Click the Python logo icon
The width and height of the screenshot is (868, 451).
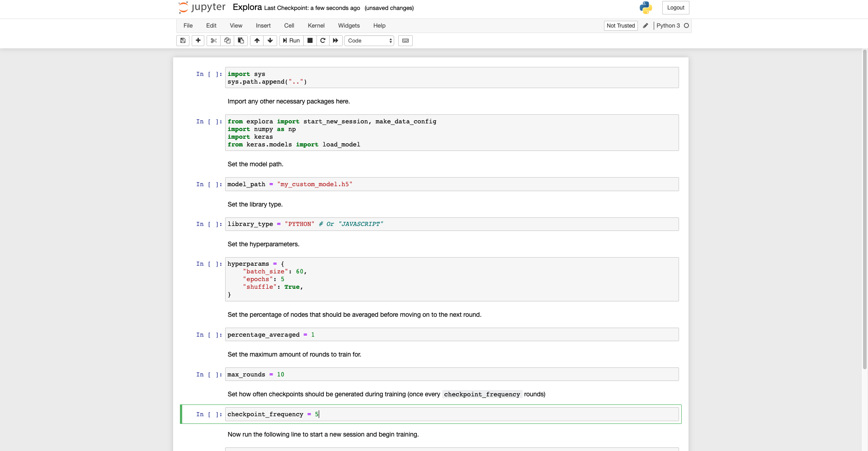click(646, 7)
